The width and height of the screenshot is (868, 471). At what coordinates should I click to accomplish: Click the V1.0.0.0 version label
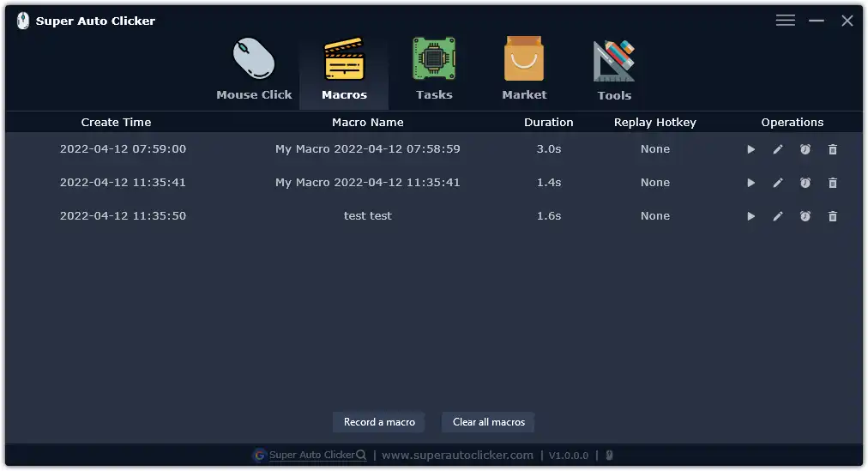569,456
